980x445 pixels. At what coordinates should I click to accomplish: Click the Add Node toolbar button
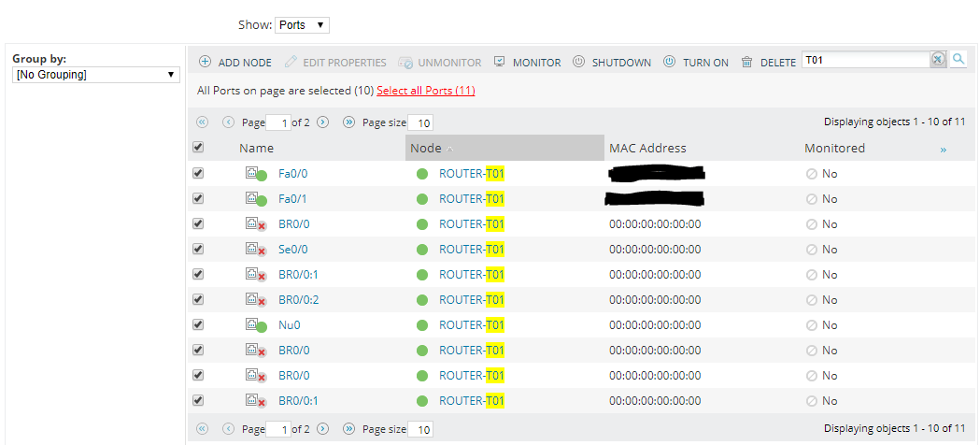(x=235, y=62)
